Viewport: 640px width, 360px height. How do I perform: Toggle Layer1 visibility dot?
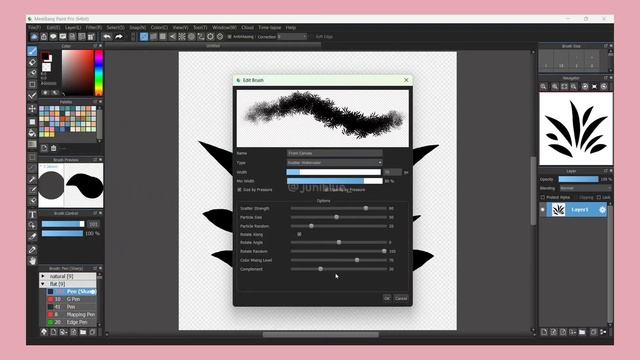pos(542,210)
